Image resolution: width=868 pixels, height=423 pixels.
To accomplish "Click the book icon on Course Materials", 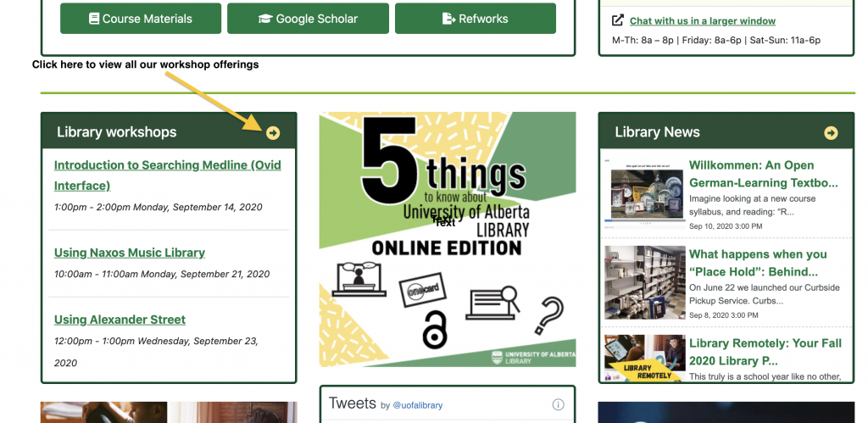I will [94, 19].
